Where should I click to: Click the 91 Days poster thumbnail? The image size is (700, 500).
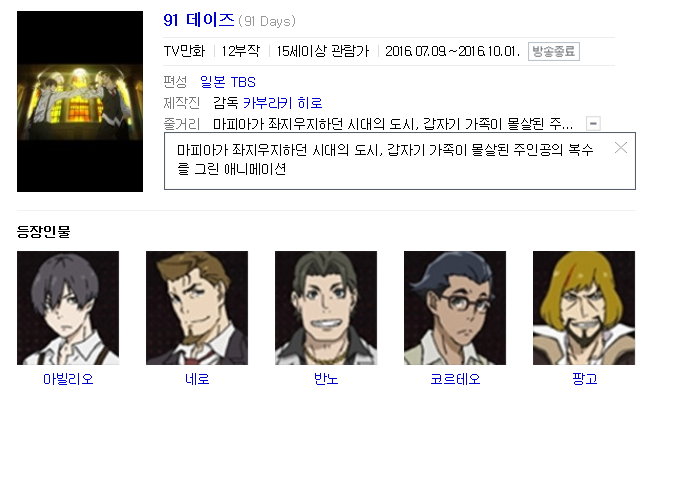(x=80, y=101)
